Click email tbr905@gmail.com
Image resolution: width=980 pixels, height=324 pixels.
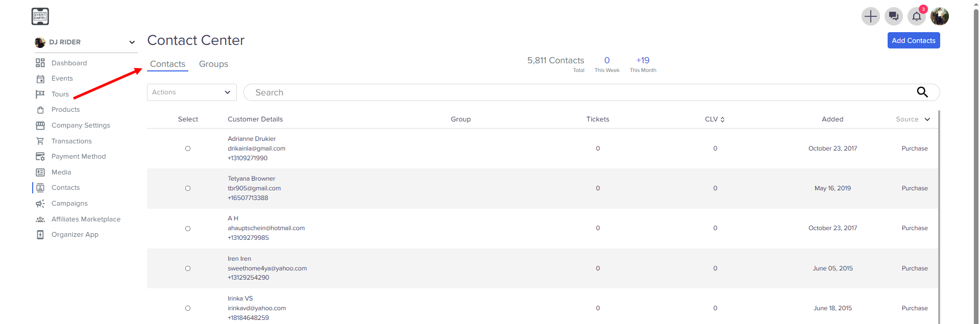point(254,188)
